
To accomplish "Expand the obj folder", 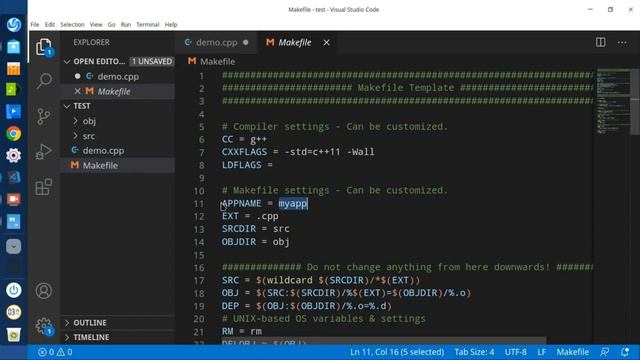I will [x=76, y=121].
